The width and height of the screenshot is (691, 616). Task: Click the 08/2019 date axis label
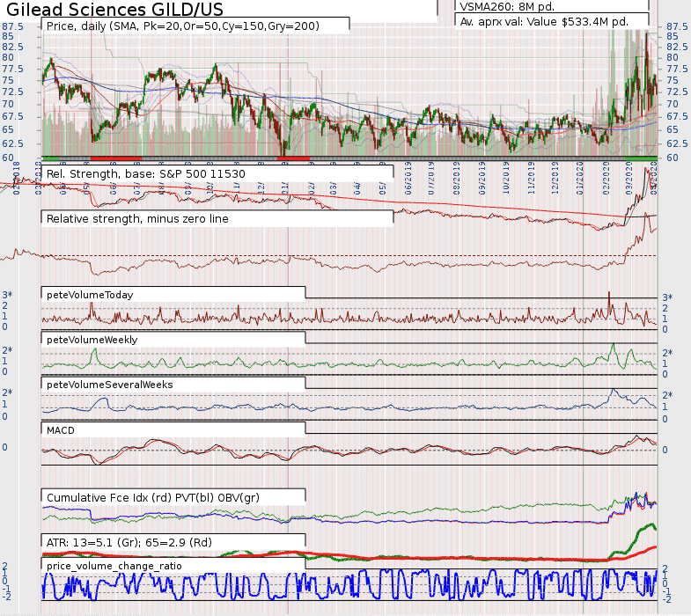point(457,179)
